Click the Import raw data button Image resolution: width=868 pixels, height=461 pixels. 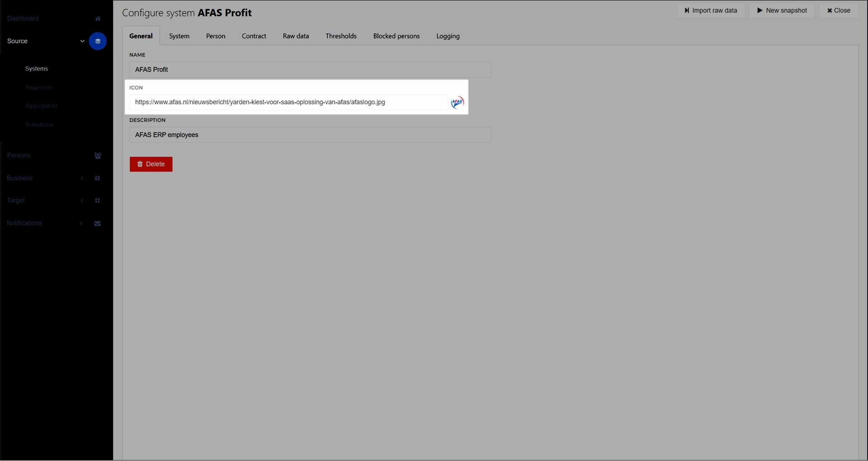[711, 10]
